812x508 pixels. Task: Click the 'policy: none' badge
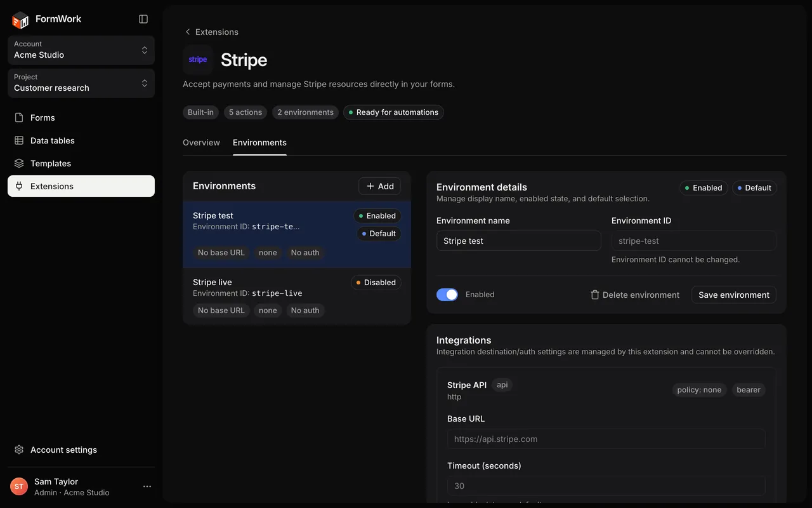pos(699,390)
